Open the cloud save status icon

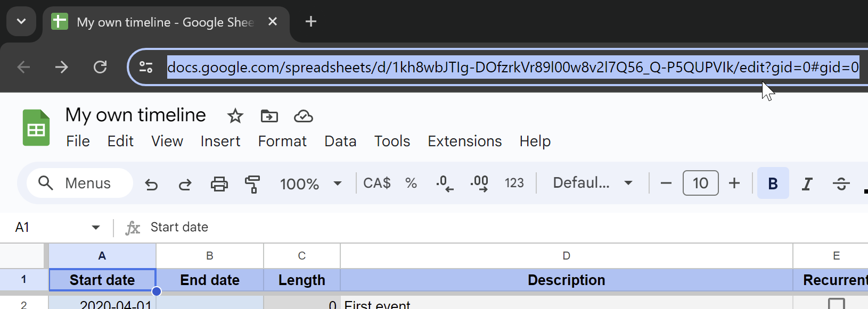point(303,116)
